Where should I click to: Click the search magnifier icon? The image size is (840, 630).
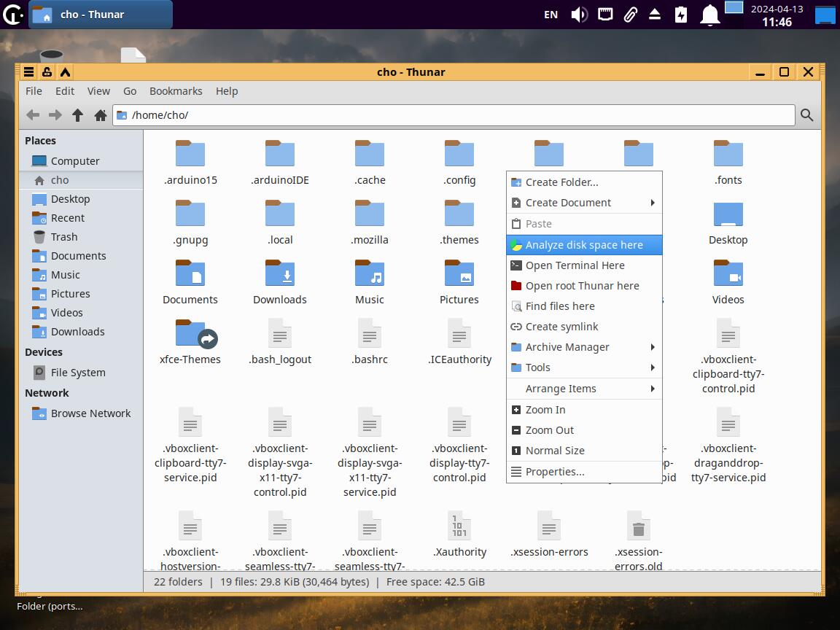806,115
